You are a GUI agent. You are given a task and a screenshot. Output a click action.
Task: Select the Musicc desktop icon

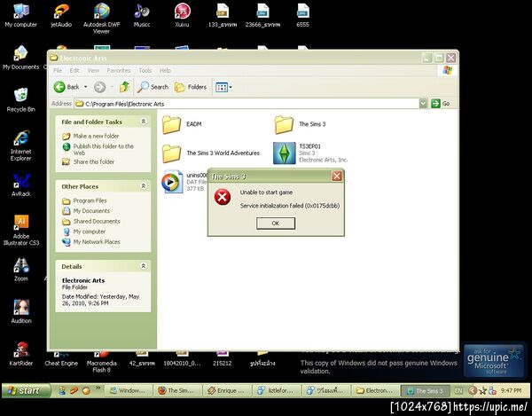(x=142, y=14)
